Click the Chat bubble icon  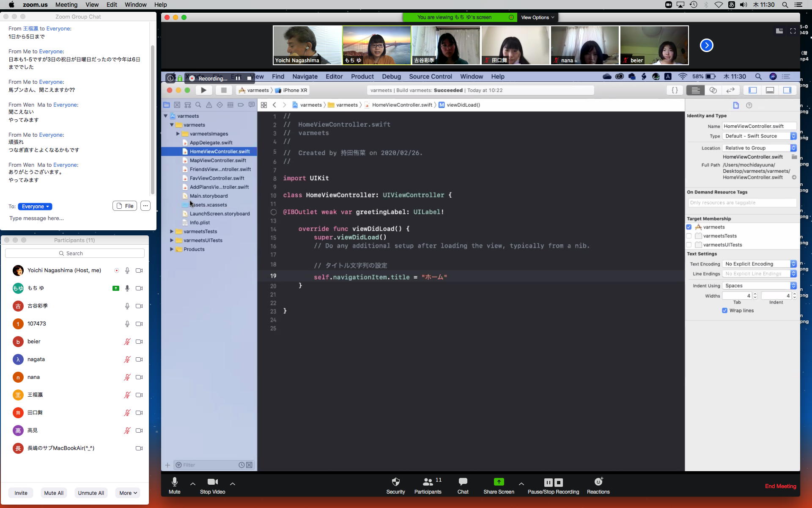[x=463, y=482]
